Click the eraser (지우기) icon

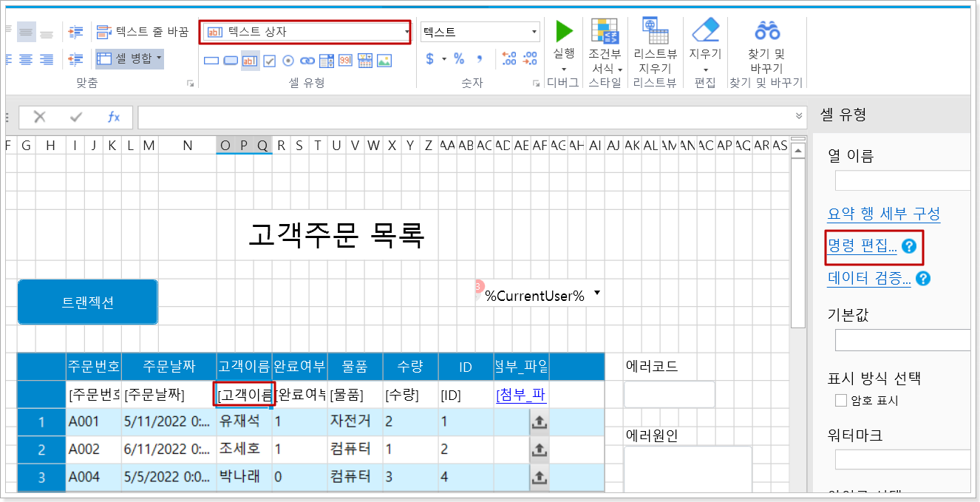[x=705, y=31]
